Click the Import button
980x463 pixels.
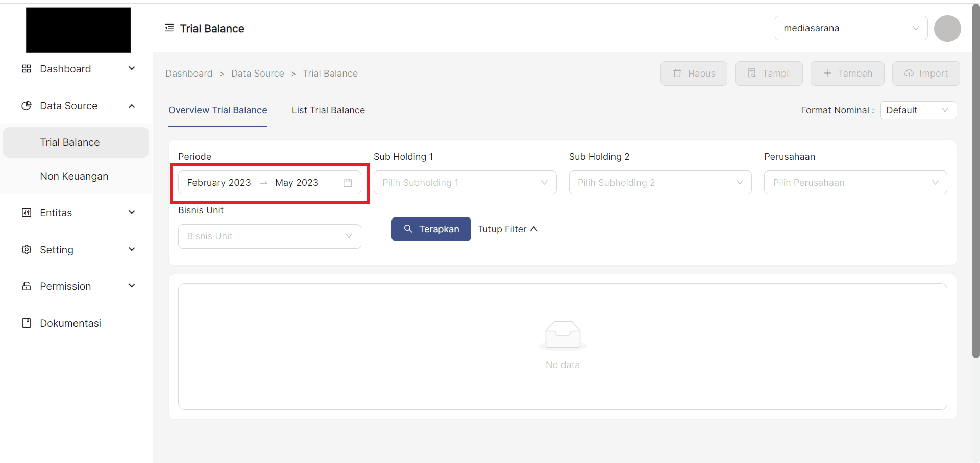925,74
